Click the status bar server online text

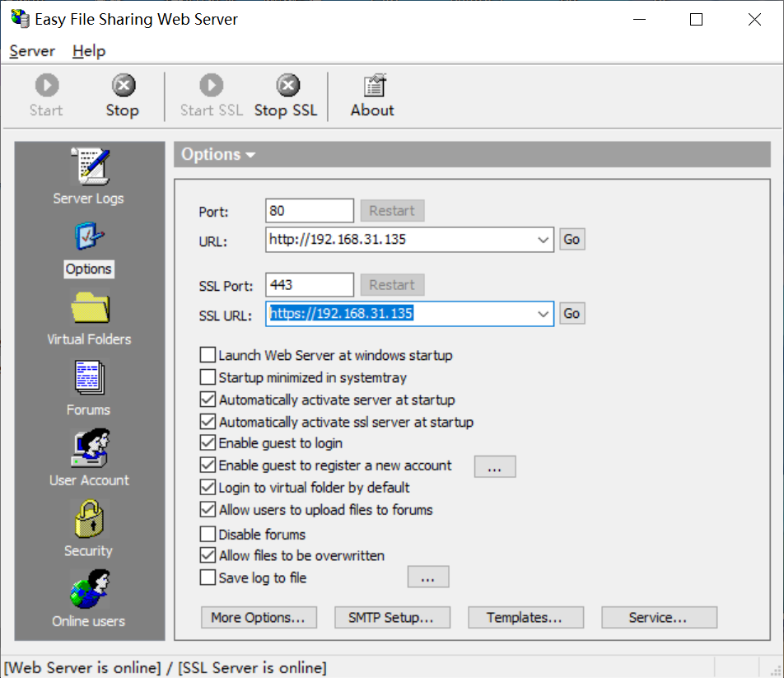165,667
